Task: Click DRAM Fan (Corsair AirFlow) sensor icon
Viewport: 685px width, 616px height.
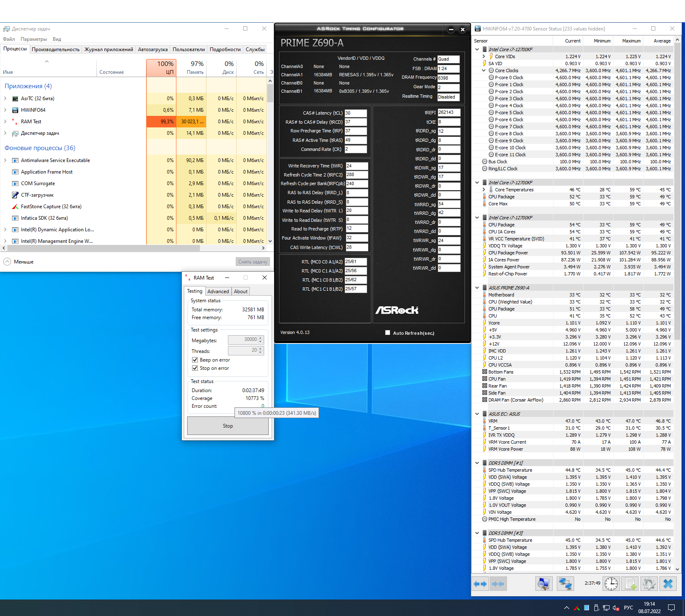Action: (485, 400)
